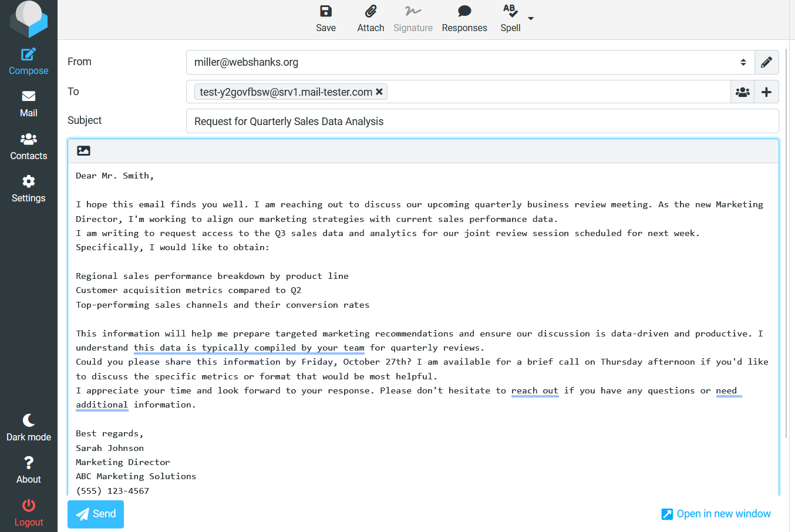Open the Responses menu
This screenshot has height=532, width=795.
coord(464,19)
